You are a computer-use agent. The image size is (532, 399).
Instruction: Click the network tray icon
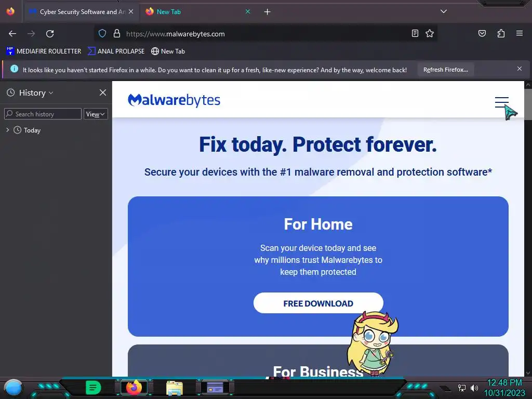(461, 388)
